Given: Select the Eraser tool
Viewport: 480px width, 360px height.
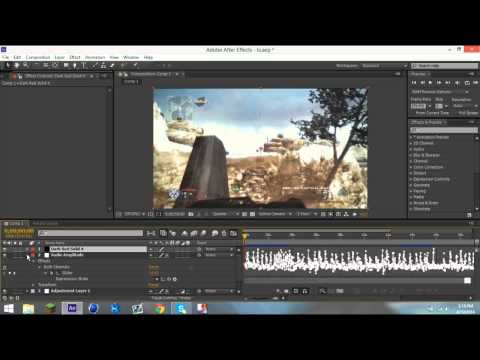Looking at the screenshot, I should tap(112, 65).
